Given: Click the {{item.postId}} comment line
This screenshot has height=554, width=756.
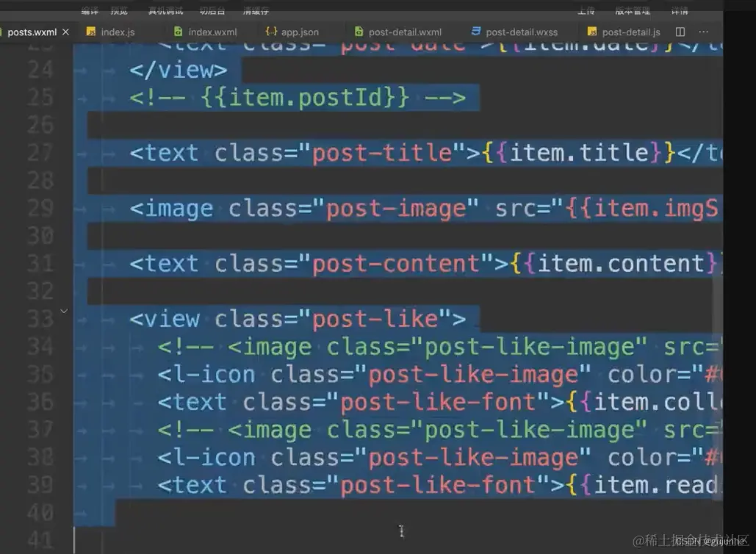Looking at the screenshot, I should point(298,98).
